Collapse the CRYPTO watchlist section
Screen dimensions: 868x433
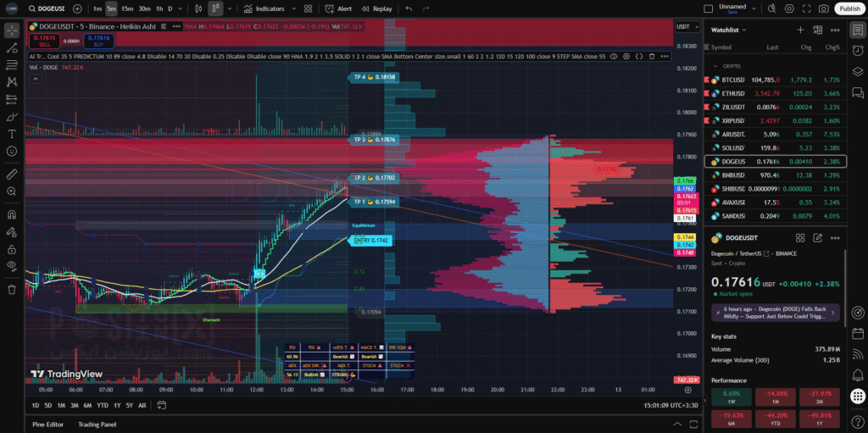(x=715, y=66)
